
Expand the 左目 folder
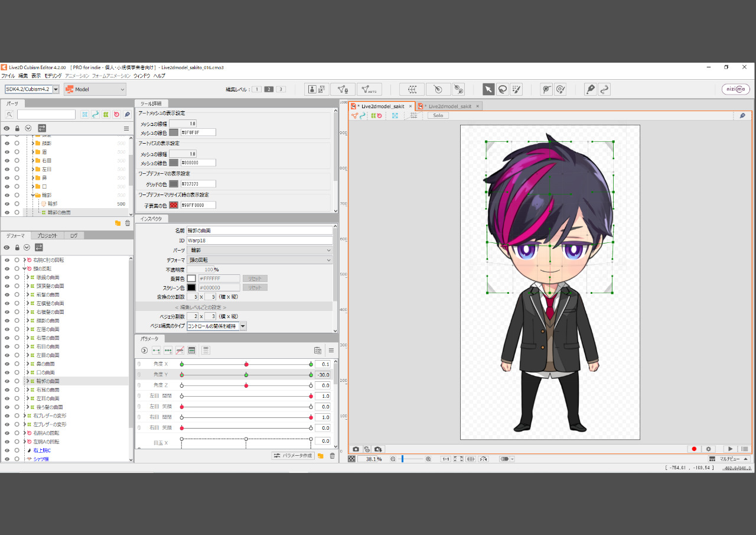(32, 169)
